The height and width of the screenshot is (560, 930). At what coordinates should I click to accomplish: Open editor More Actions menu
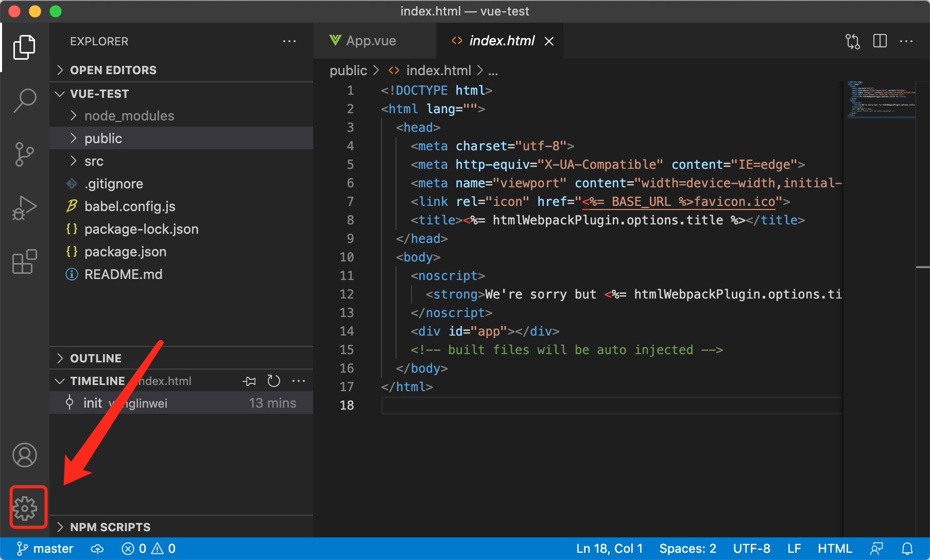click(x=906, y=41)
